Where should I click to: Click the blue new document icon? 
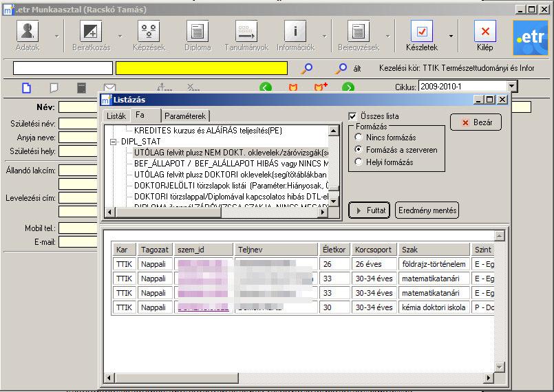click(x=27, y=87)
